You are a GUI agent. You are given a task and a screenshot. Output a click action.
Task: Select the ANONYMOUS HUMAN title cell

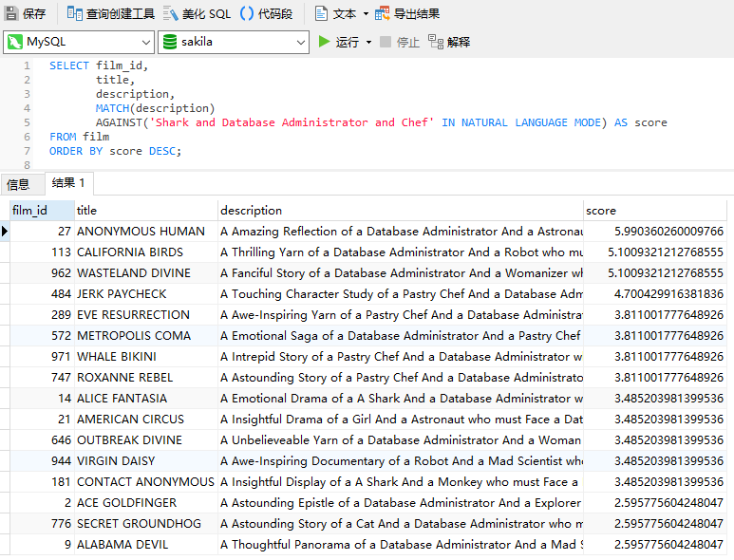pos(146,231)
